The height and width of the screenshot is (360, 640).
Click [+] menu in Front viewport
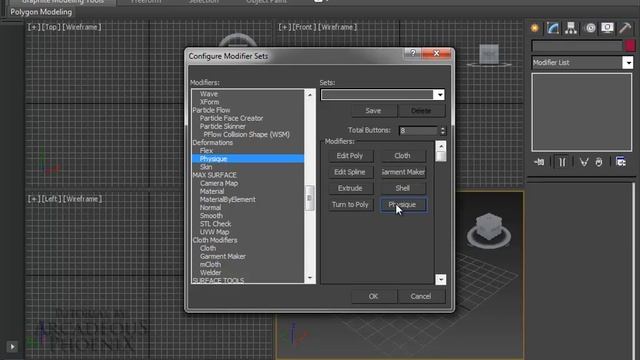pyautogui.click(x=285, y=27)
